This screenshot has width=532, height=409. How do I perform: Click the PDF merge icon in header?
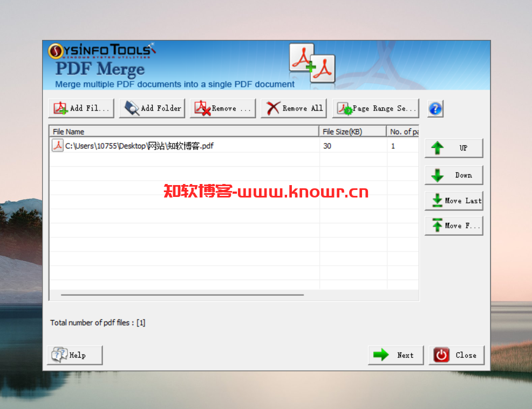312,63
